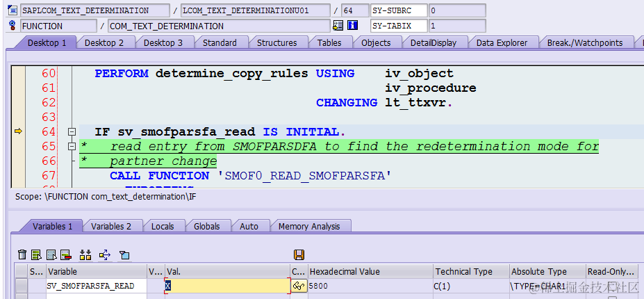Click the Technical Type column header
The height and width of the screenshot is (299, 644).
pyautogui.click(x=471, y=271)
